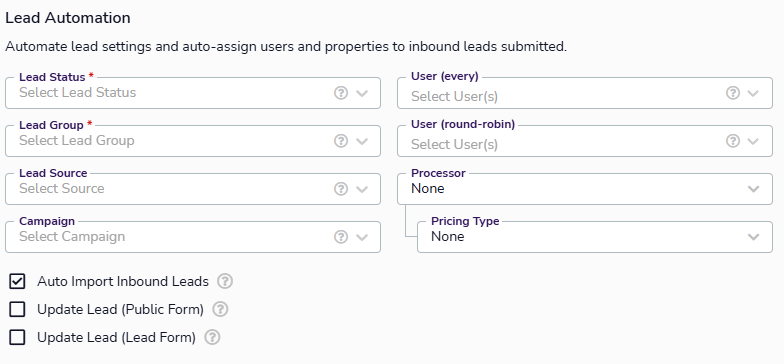Click the User (round-robin) Select User(s) field
The image size is (784, 364).
[x=584, y=140]
